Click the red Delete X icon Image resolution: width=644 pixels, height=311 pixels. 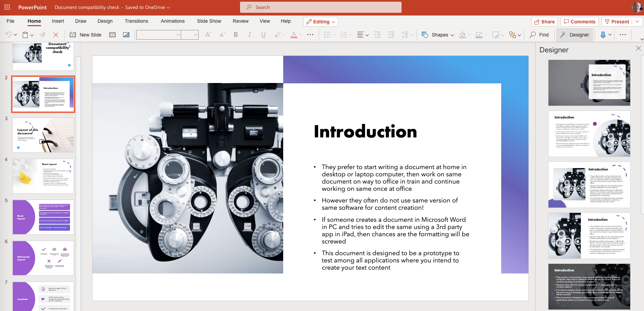[56, 34]
